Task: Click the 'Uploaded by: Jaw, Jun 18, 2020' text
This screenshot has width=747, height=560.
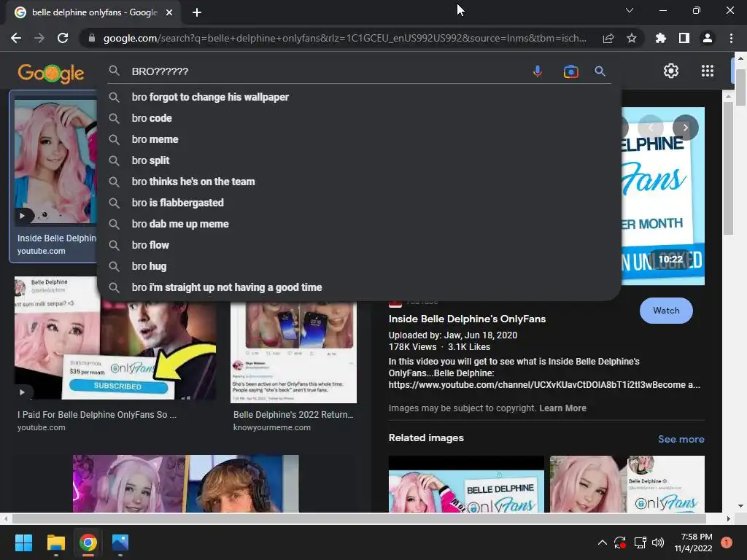Action: [453, 335]
